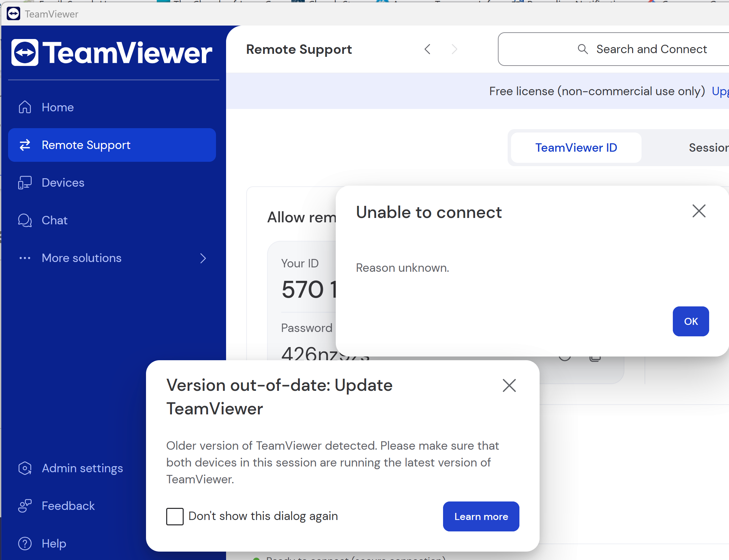Check Don't show this dialog again
Screen dimensions: 729x560
tap(175, 516)
